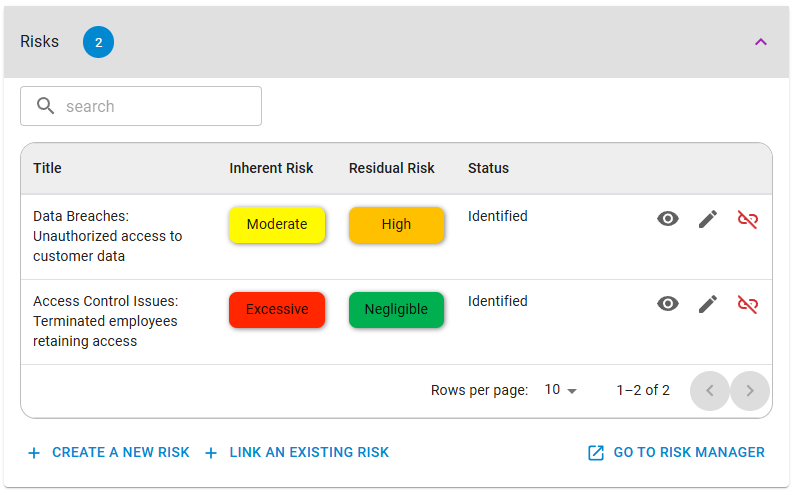The width and height of the screenshot is (796, 495).
Task: View the Data Breaches risk via eye icon
Action: [668, 219]
